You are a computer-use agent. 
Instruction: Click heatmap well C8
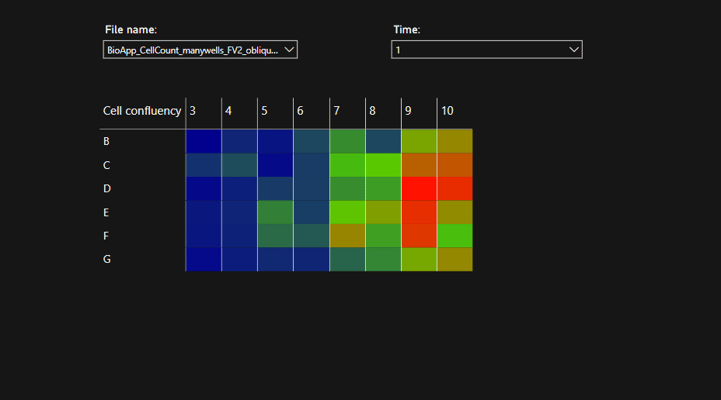pos(383,165)
